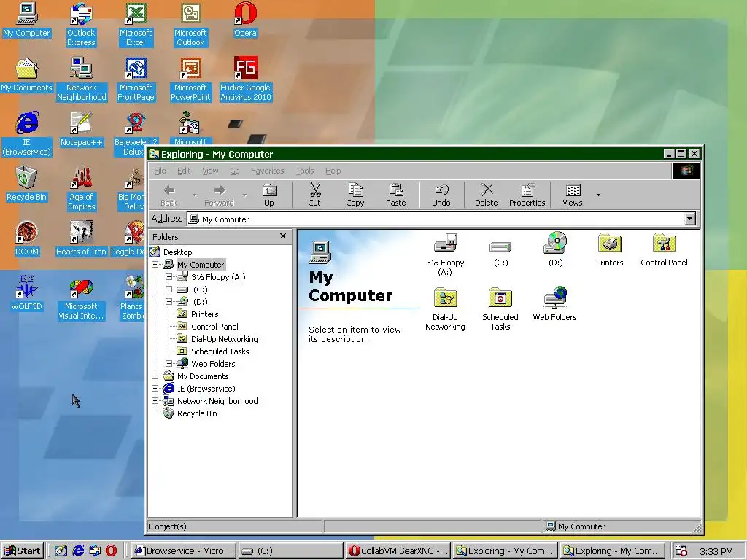The width and height of the screenshot is (747, 560).
Task: Open the File menu
Action: tap(160, 171)
